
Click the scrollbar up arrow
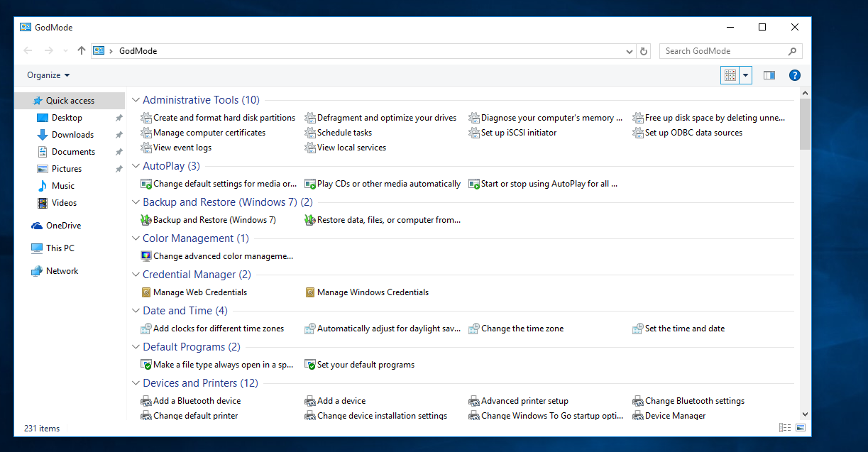pyautogui.click(x=805, y=93)
